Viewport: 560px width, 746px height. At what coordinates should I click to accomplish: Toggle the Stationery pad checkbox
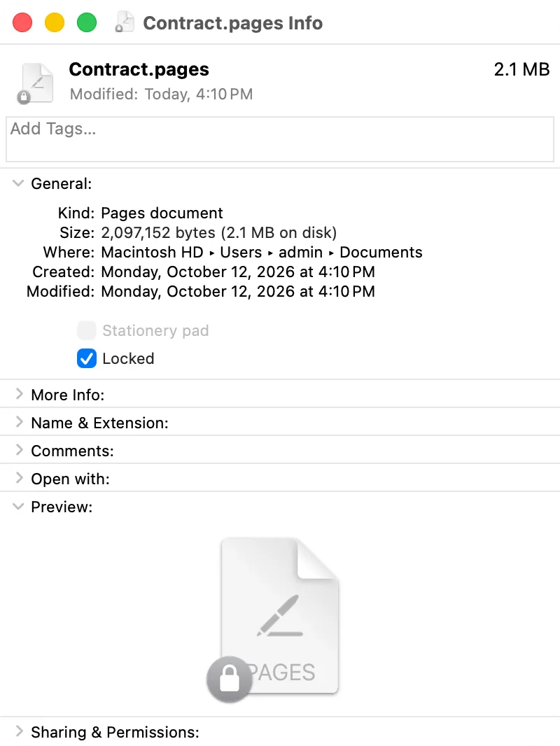click(87, 330)
